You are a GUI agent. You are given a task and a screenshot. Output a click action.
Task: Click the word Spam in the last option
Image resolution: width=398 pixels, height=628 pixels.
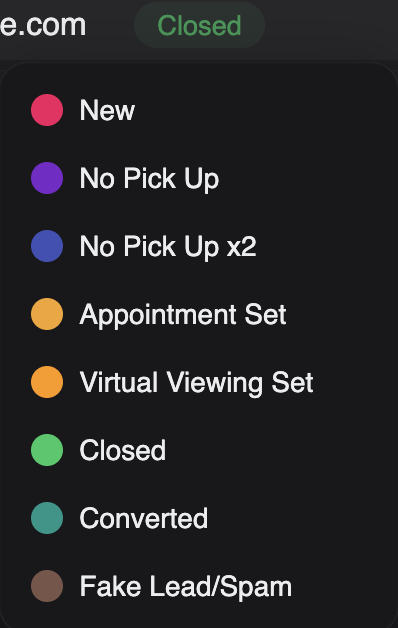255,588
